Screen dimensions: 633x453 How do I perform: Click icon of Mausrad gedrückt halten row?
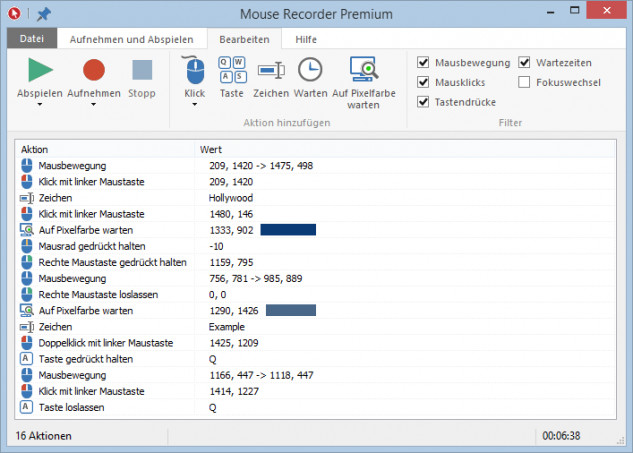point(27,246)
